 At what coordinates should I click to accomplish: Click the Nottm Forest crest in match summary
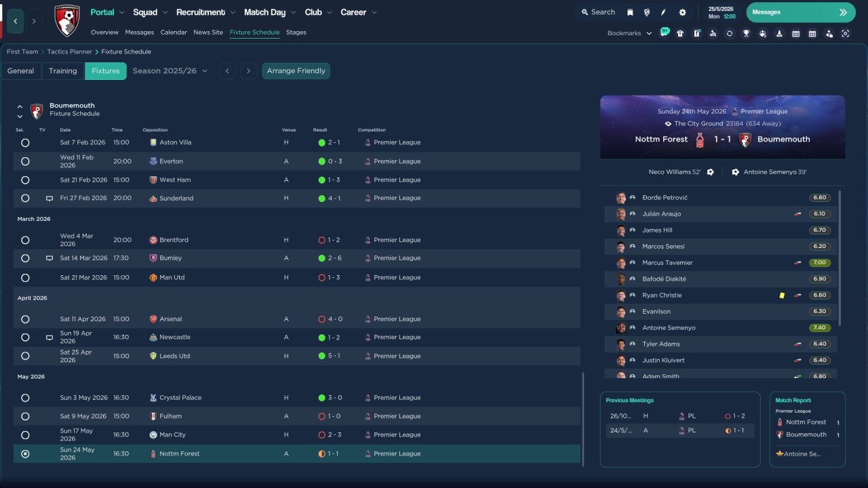[x=701, y=140]
